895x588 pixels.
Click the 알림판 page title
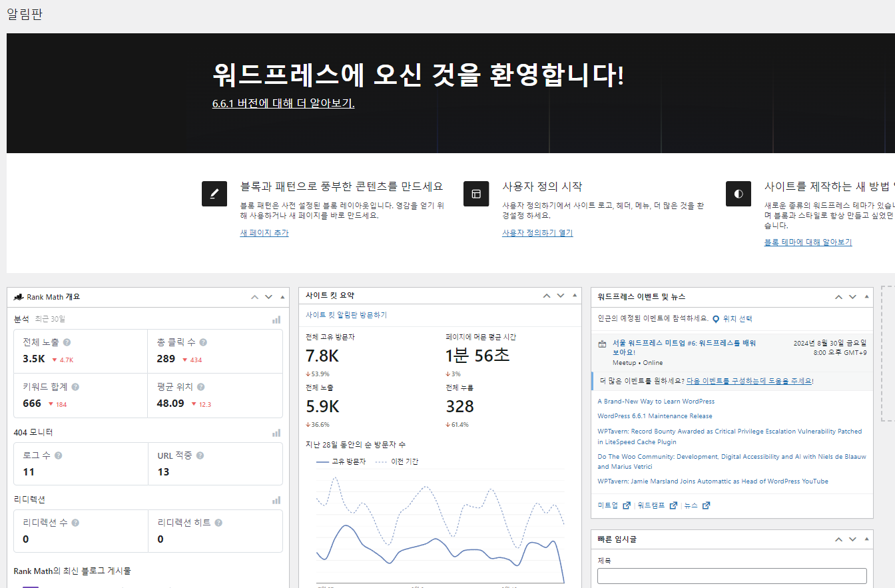tap(25, 14)
